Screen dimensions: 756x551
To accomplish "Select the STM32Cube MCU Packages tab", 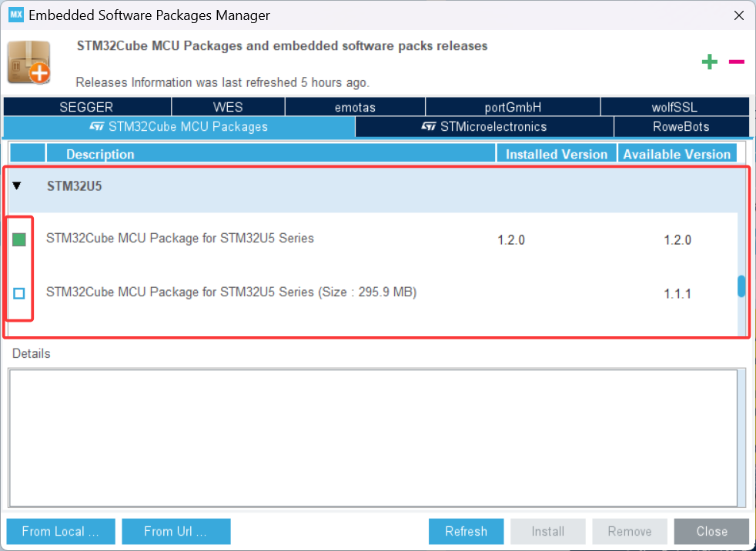I will tap(179, 127).
